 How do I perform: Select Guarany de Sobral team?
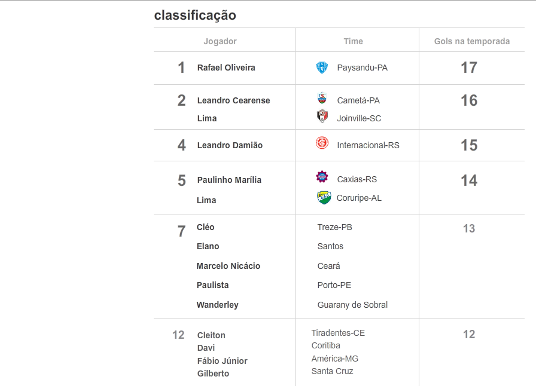pos(352,305)
